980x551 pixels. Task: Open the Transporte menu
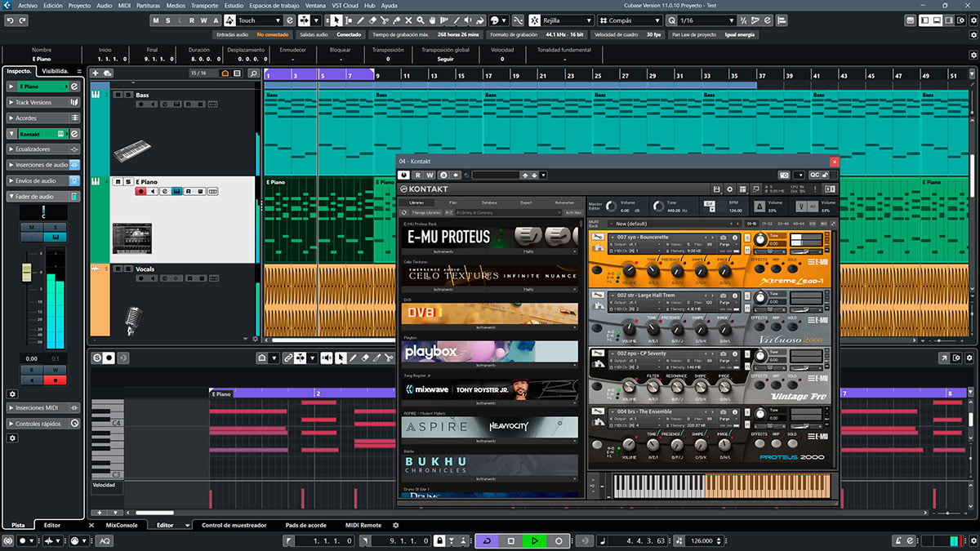[x=205, y=5]
